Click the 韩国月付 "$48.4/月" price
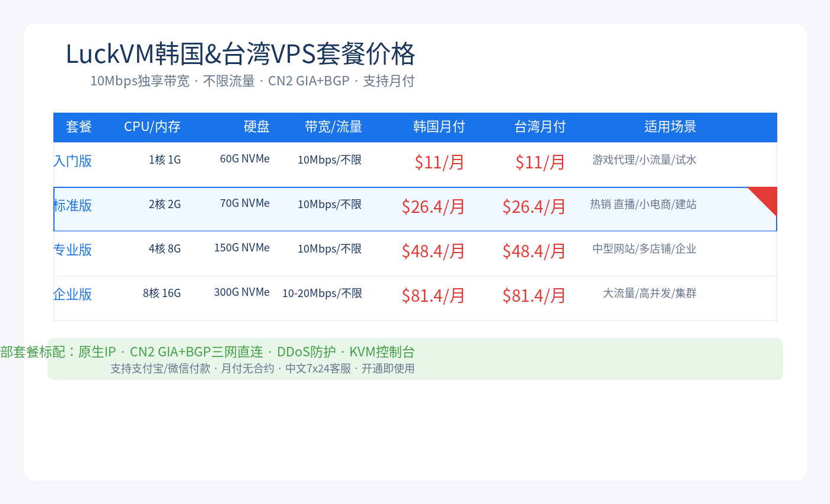Screen dimensions: 830x504 click(x=433, y=251)
